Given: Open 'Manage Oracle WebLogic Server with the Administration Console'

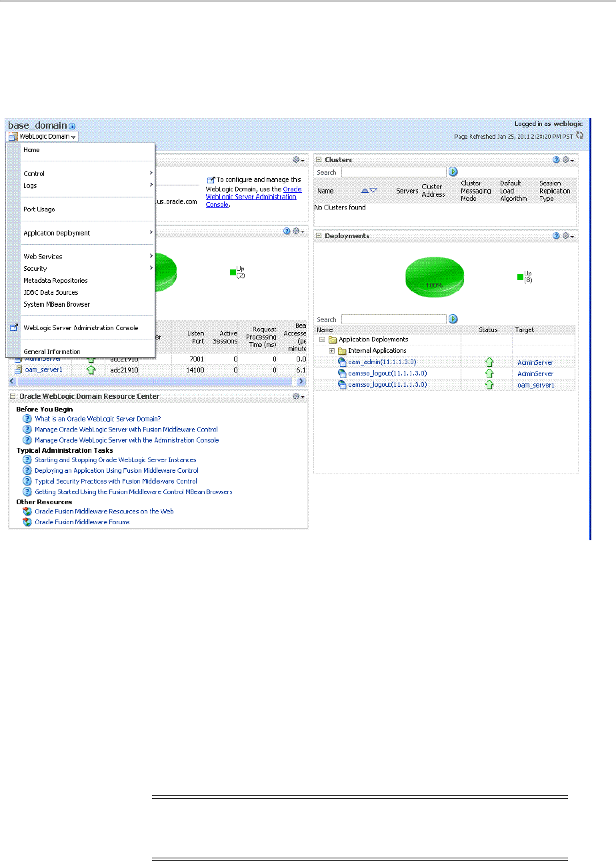Looking at the screenshot, I should (x=127, y=440).
